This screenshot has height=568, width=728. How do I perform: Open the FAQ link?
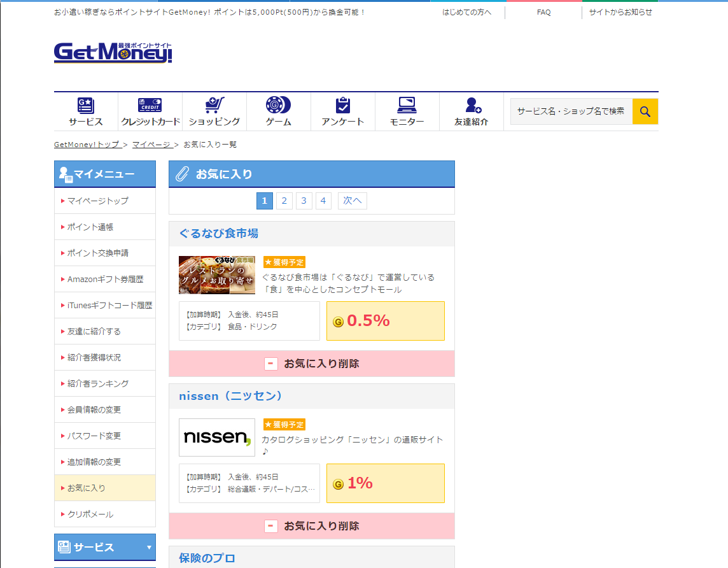(543, 12)
